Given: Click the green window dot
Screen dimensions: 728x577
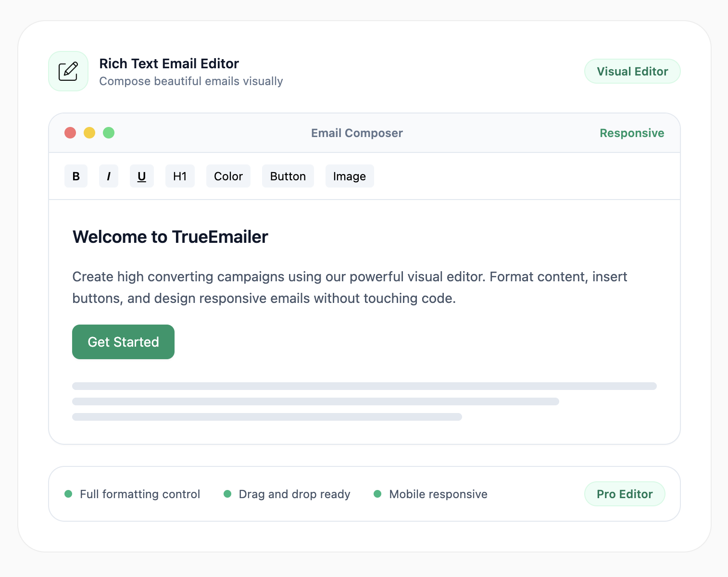Looking at the screenshot, I should [109, 133].
